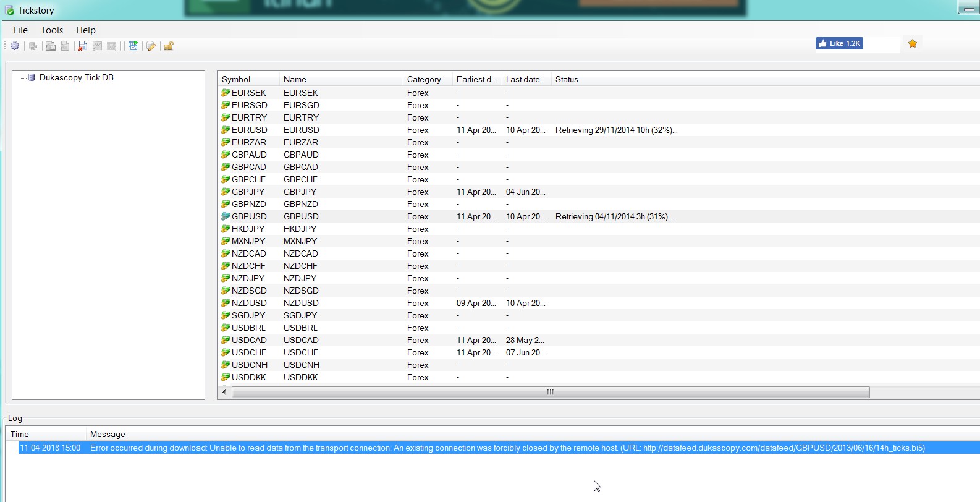
Task: Click the EURTRY symbol row icon
Action: point(226,117)
